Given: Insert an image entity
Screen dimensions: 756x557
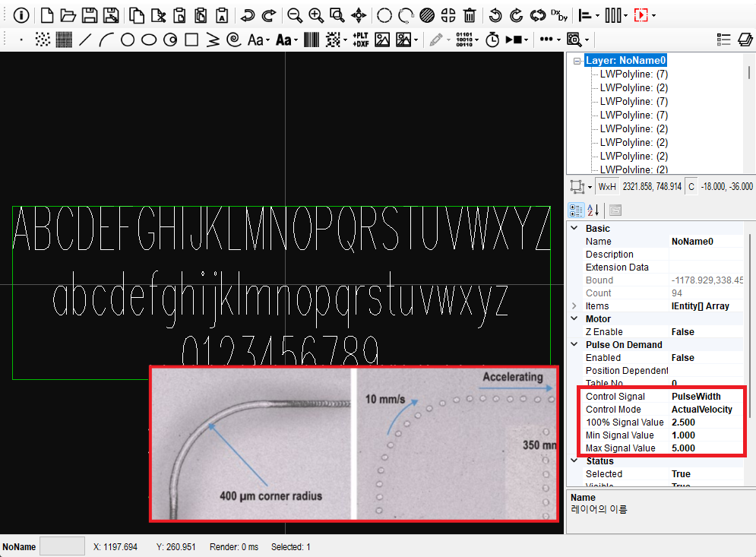Looking at the screenshot, I should (382, 40).
